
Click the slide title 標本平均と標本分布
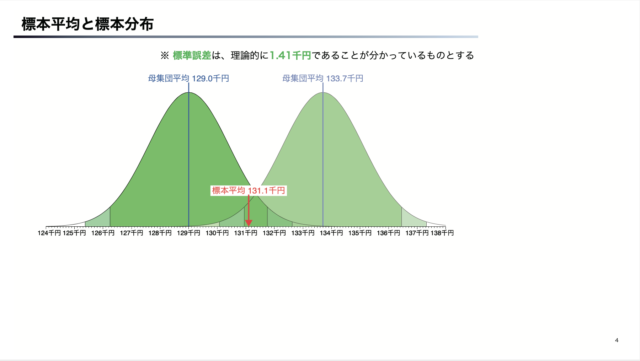click(87, 24)
